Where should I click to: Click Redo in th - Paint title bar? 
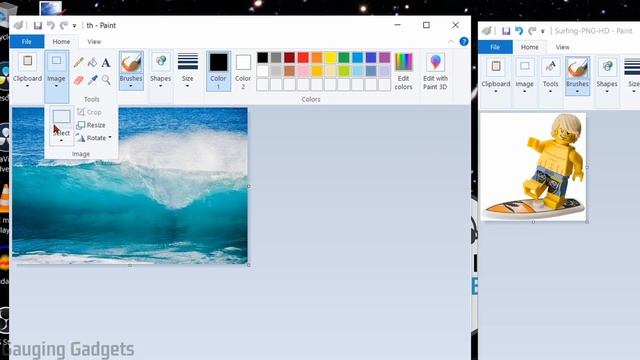pyautogui.click(x=64, y=25)
